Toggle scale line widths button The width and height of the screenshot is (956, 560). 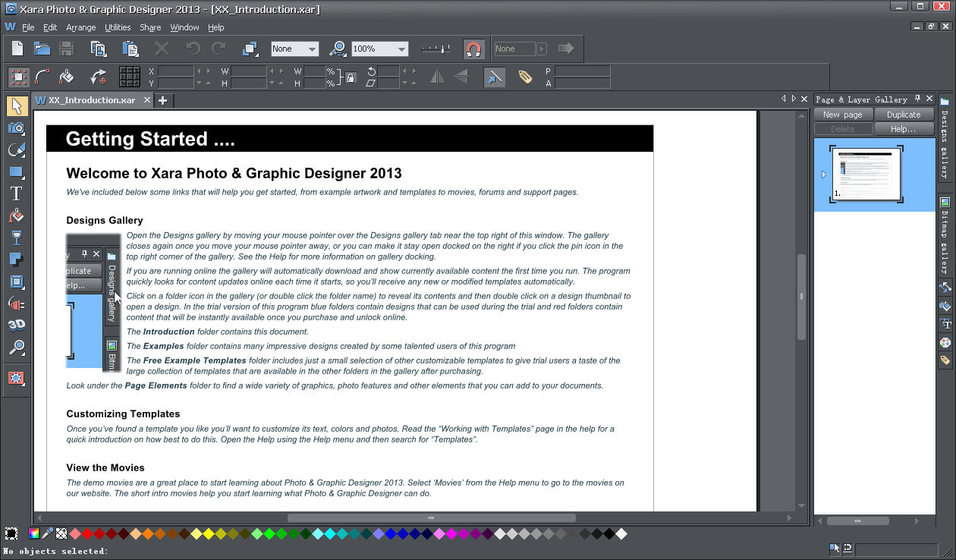(x=494, y=77)
